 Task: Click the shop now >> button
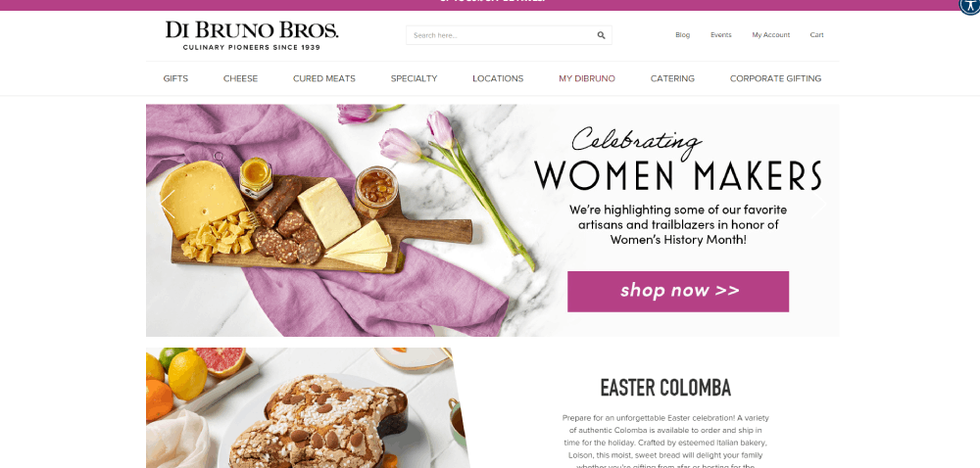pyautogui.click(x=678, y=292)
